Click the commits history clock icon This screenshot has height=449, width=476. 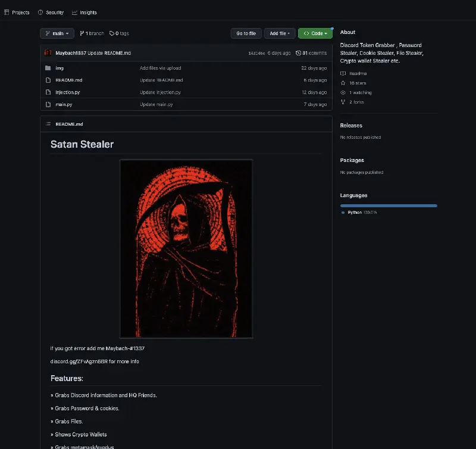tap(298, 53)
